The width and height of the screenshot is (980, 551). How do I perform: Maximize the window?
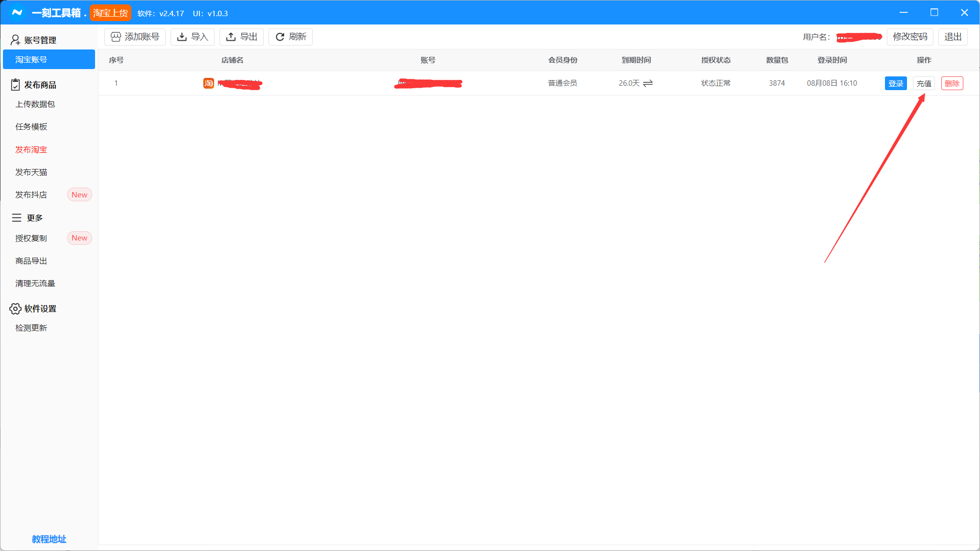pyautogui.click(x=934, y=12)
